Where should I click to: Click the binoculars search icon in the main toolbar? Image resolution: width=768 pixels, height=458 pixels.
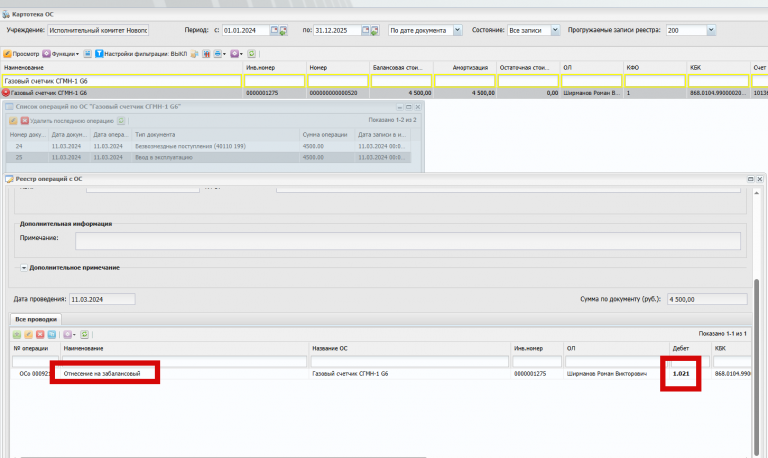pos(206,54)
